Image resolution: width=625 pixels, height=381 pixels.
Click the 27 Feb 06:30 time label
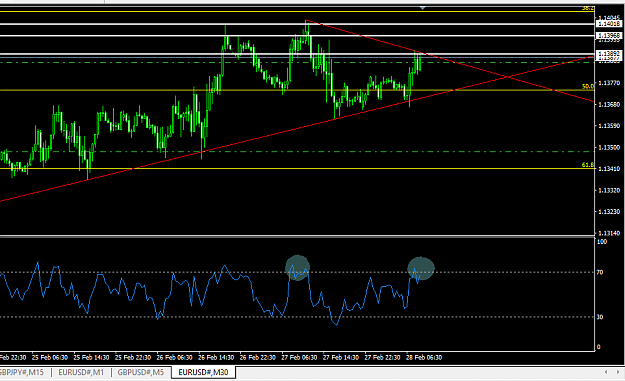(299, 357)
